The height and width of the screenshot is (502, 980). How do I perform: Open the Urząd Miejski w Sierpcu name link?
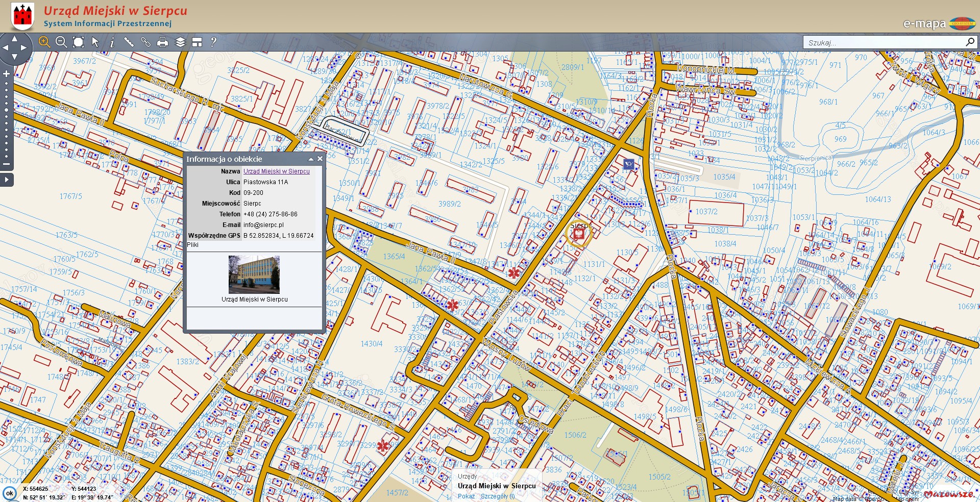point(276,171)
